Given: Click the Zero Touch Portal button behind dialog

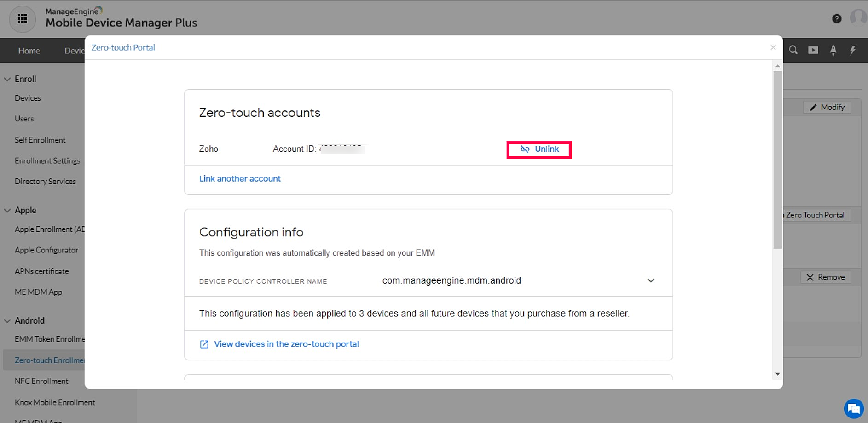Looking at the screenshot, I should click(x=817, y=215).
